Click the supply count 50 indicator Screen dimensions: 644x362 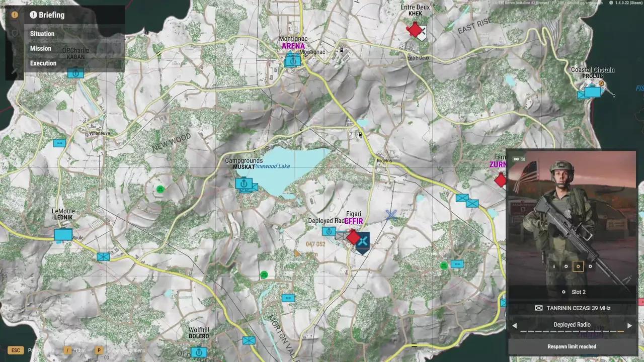[519, 159]
